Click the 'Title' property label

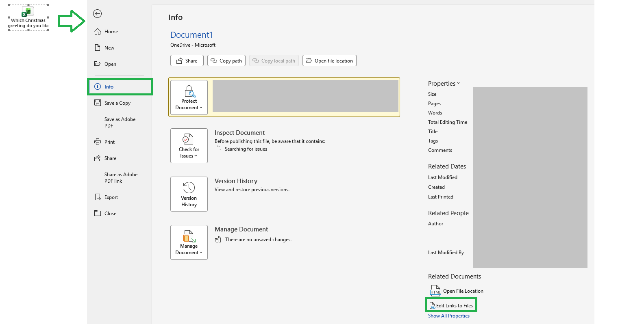433,132
